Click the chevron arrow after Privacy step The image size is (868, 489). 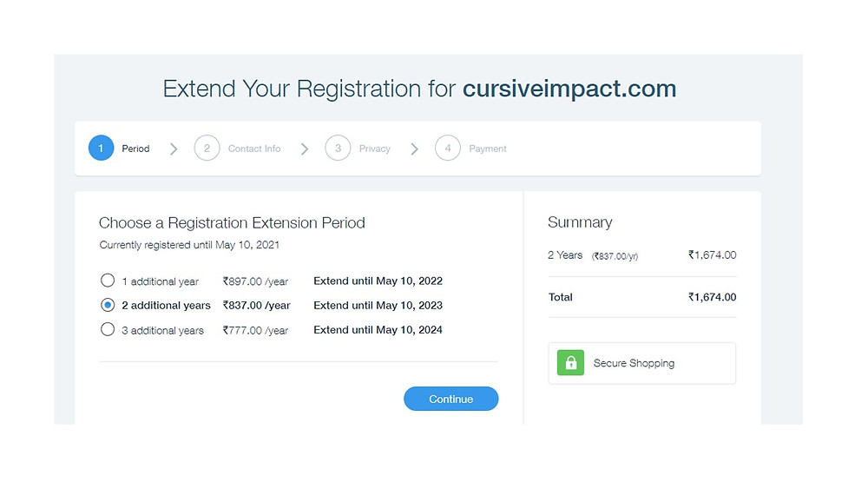[414, 149]
